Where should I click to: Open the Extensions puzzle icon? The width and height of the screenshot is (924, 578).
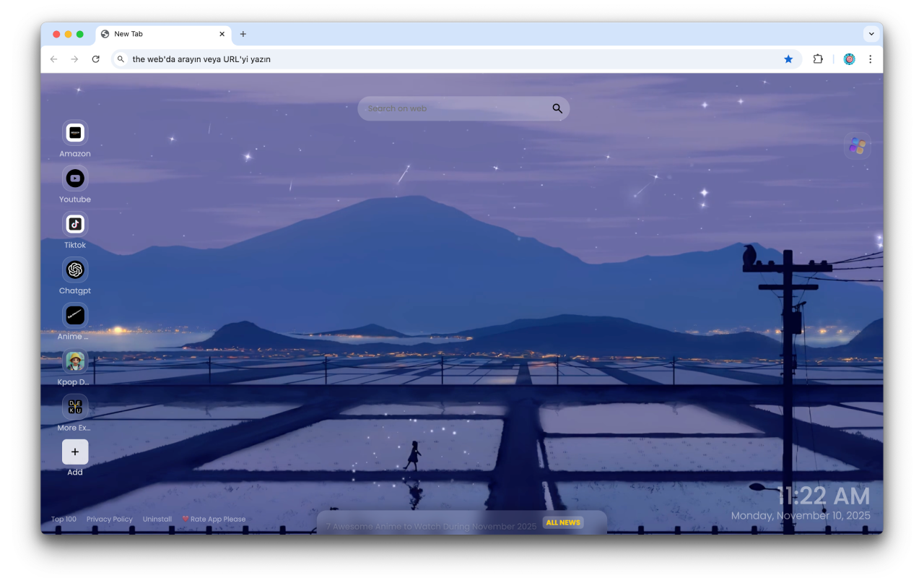coord(818,59)
